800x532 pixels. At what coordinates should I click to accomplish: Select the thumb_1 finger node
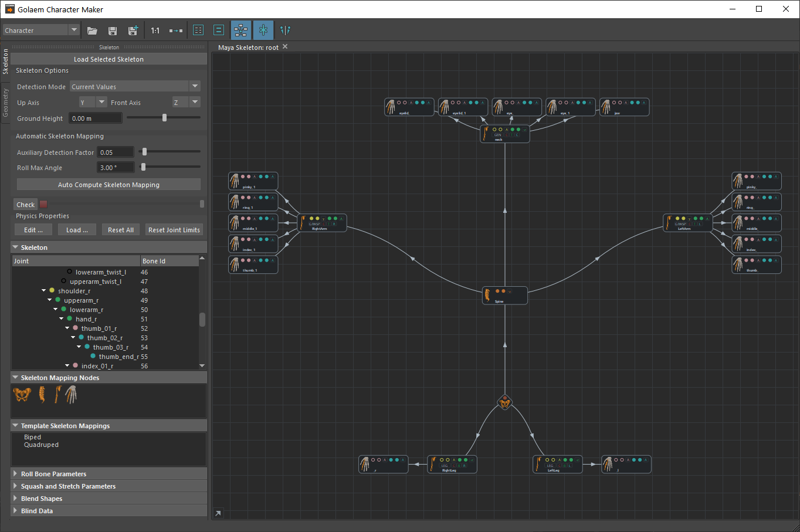point(253,265)
